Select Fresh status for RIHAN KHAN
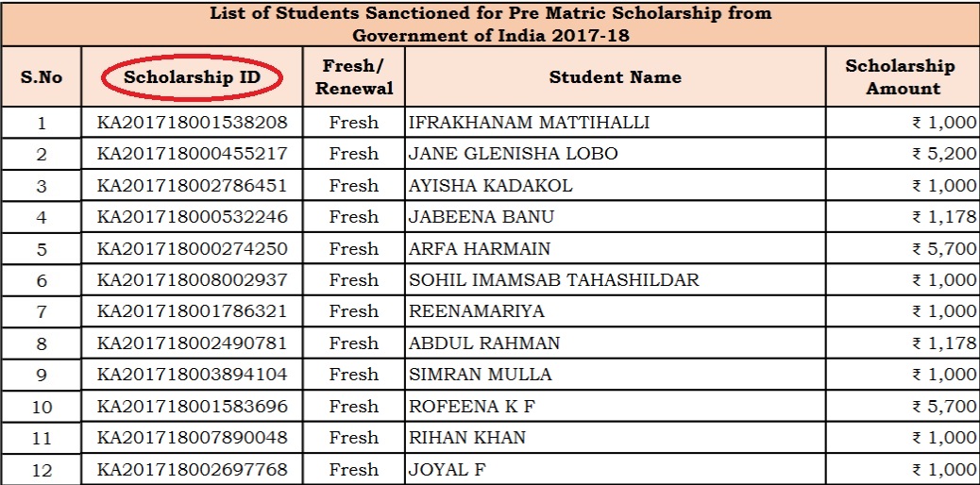The height and width of the screenshot is (485, 980). click(x=354, y=438)
